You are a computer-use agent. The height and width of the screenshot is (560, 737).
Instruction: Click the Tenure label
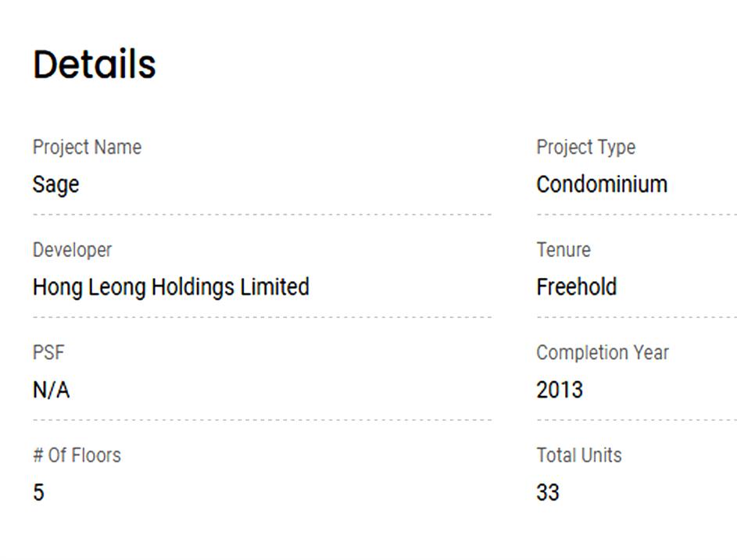click(x=563, y=250)
